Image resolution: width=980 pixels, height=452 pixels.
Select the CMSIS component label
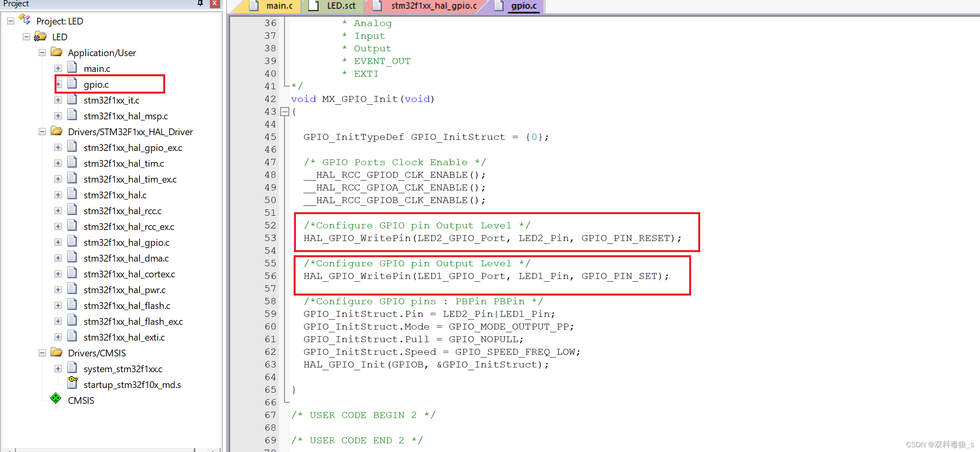click(x=81, y=401)
